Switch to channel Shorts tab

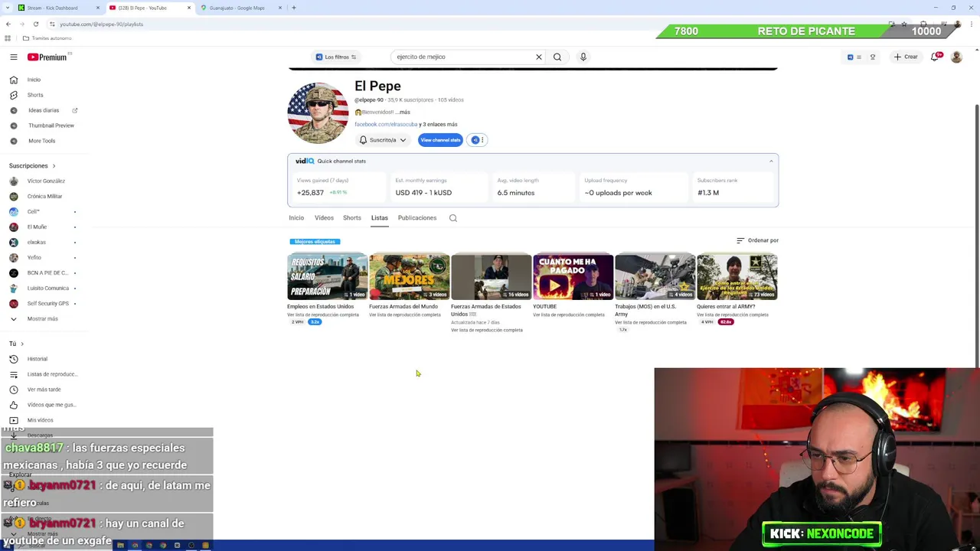point(352,218)
